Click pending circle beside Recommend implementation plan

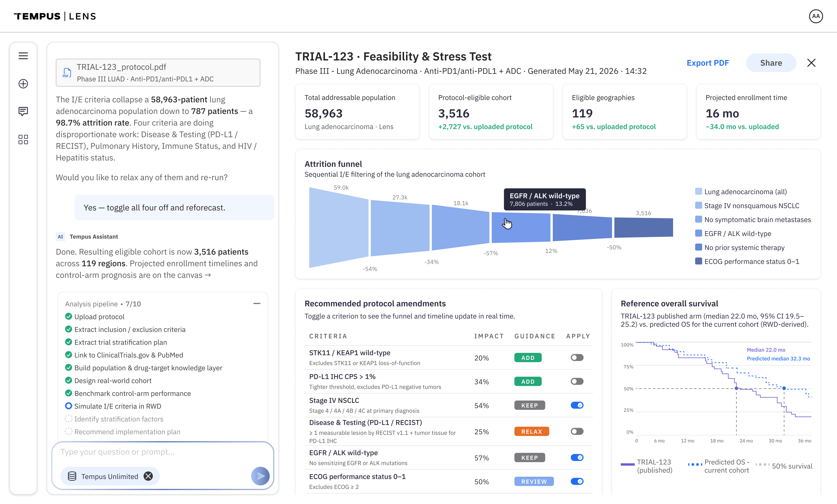tap(68, 432)
